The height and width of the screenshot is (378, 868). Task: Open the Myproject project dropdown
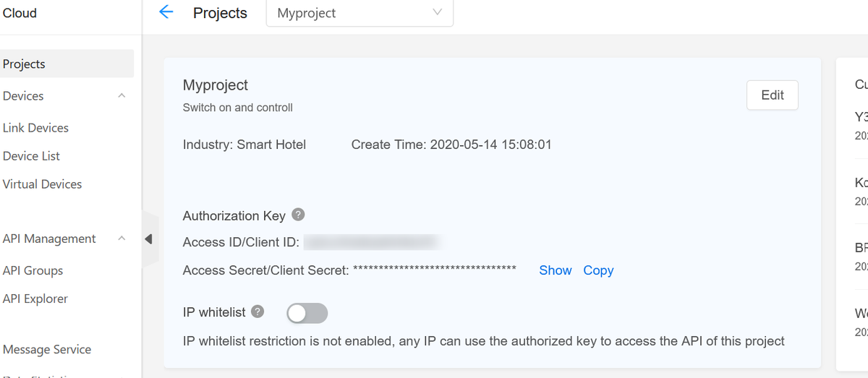click(x=359, y=13)
